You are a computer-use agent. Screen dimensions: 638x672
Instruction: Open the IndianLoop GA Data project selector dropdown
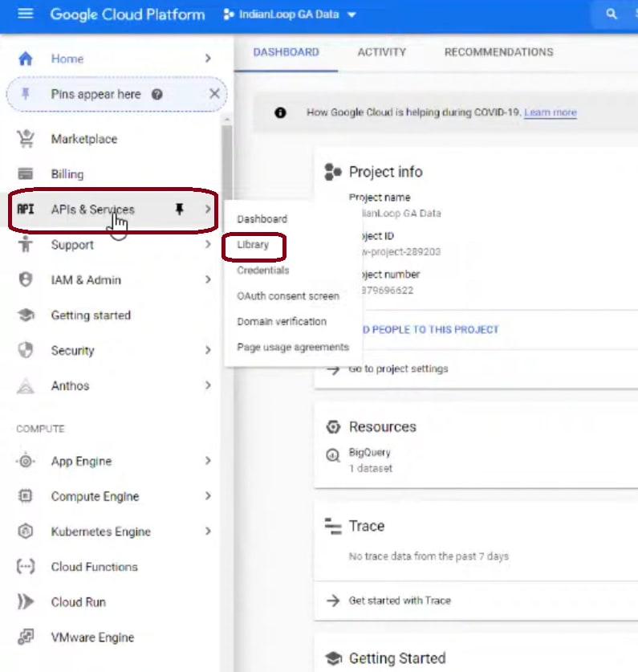pos(290,14)
